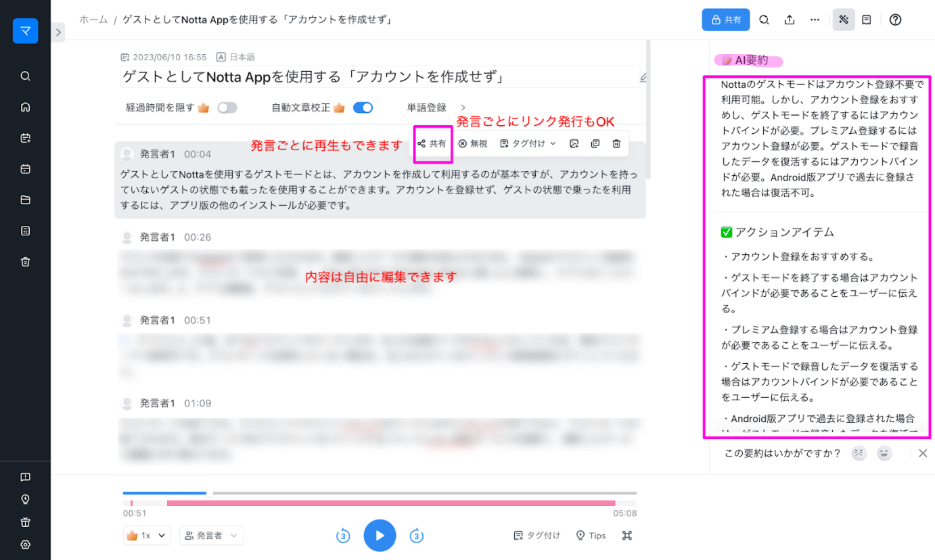Rate summary with the sad face
Image resolution: width=935 pixels, height=560 pixels.
859,453
